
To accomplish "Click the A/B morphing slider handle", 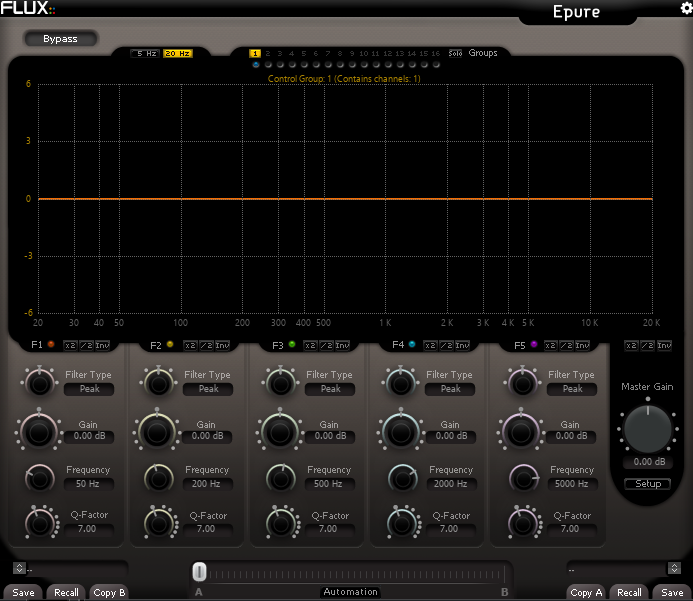I will point(199,572).
